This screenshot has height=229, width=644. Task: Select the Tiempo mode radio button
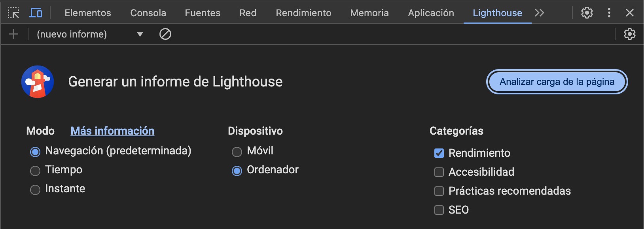[x=35, y=171]
